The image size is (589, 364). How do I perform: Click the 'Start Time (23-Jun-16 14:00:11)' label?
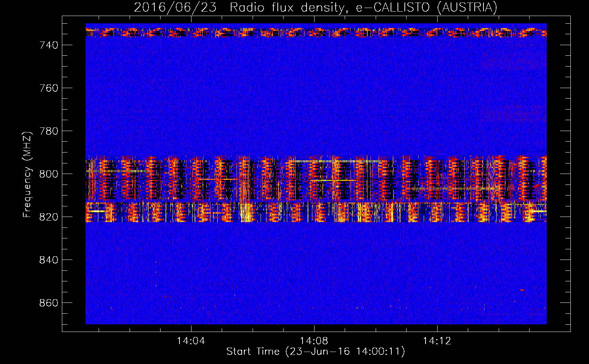pos(316,352)
